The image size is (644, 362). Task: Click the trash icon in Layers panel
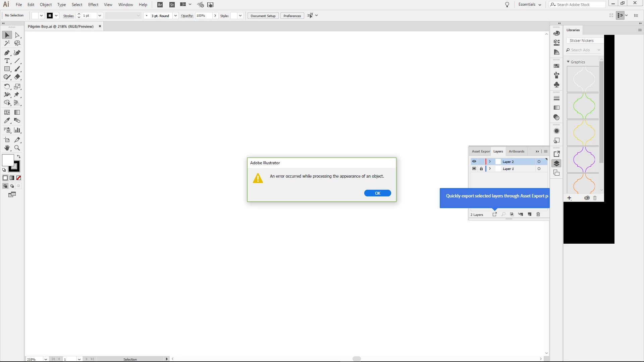pos(538,215)
